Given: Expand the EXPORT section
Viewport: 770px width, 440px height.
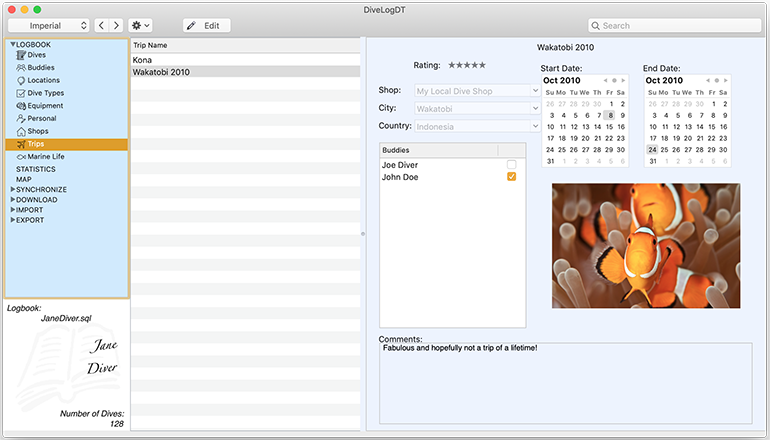Looking at the screenshot, I should pos(13,220).
